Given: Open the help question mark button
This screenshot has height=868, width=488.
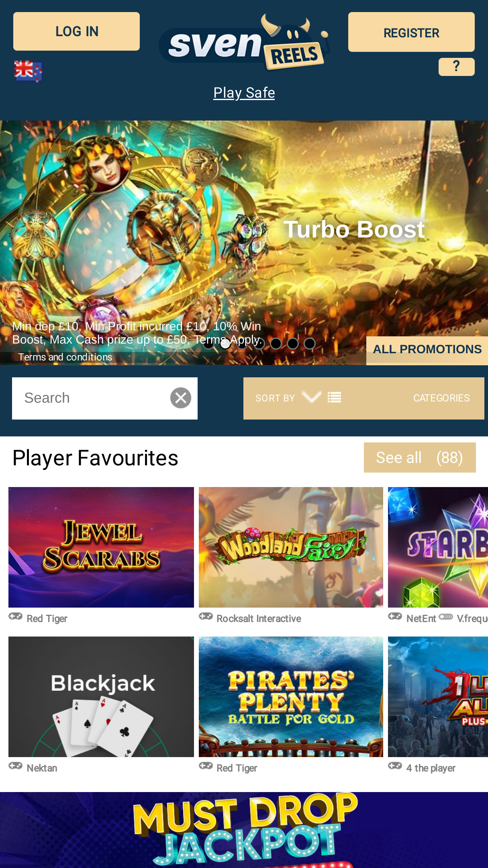Looking at the screenshot, I should [456, 66].
